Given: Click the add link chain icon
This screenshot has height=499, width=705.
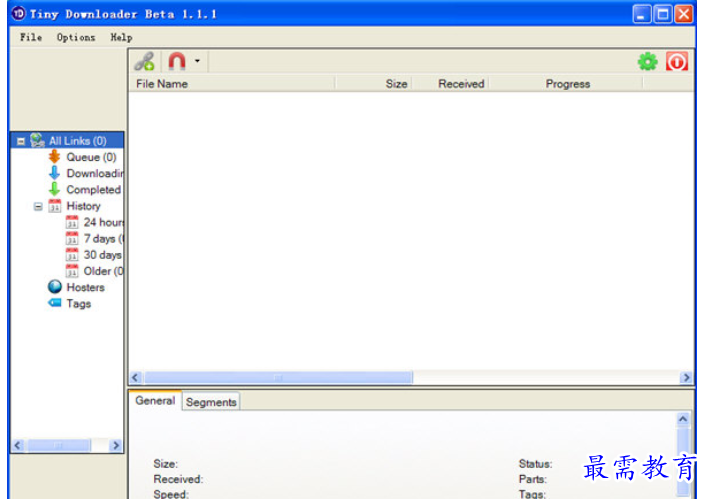Looking at the screenshot, I should tap(144, 61).
